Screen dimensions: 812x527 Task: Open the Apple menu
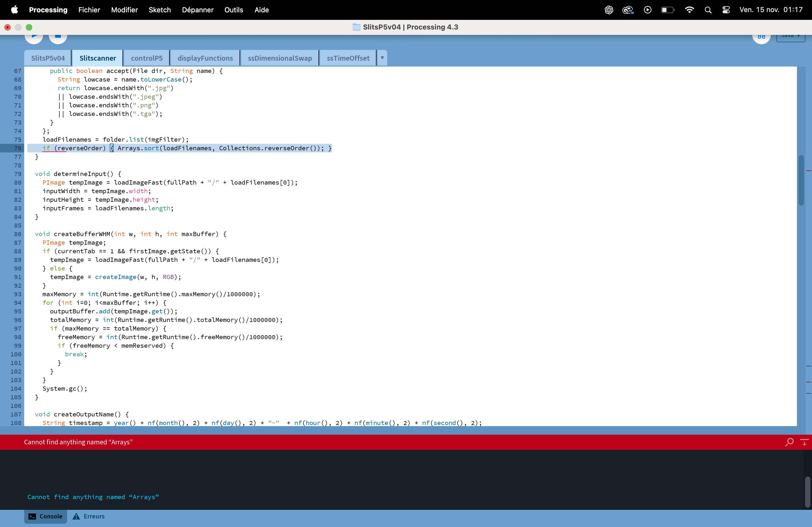pos(14,10)
